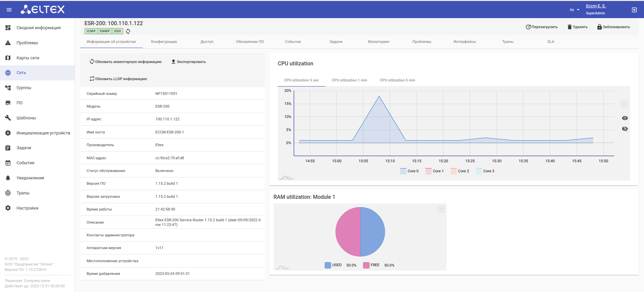Go to Traps in the sidebar

pos(22,193)
